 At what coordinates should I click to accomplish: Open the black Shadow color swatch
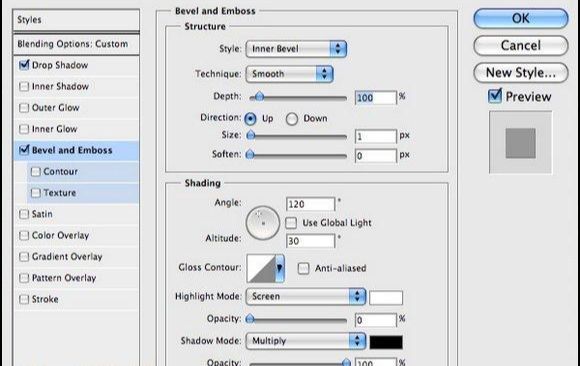click(x=386, y=342)
